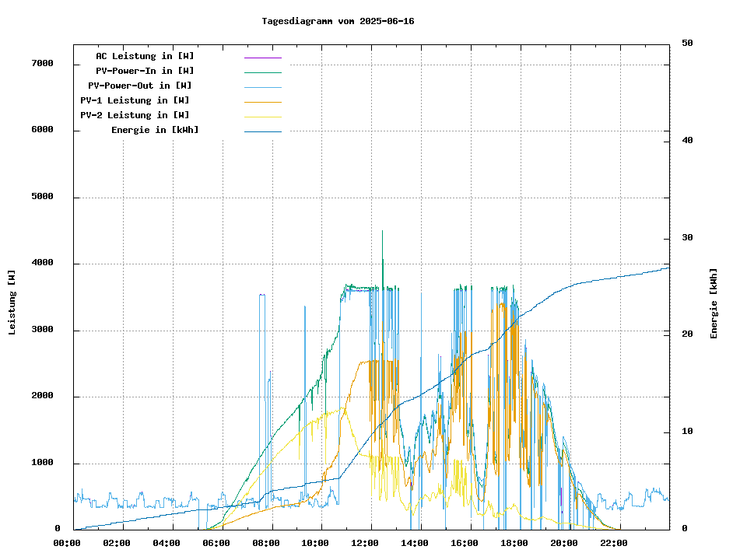Select the PV-Power-In legend label

pos(145,71)
